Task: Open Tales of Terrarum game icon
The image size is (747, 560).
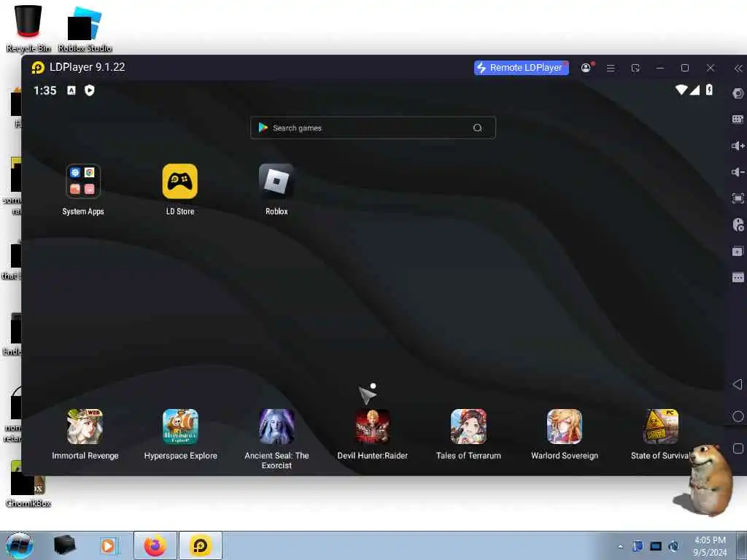Action: pyautogui.click(x=469, y=427)
